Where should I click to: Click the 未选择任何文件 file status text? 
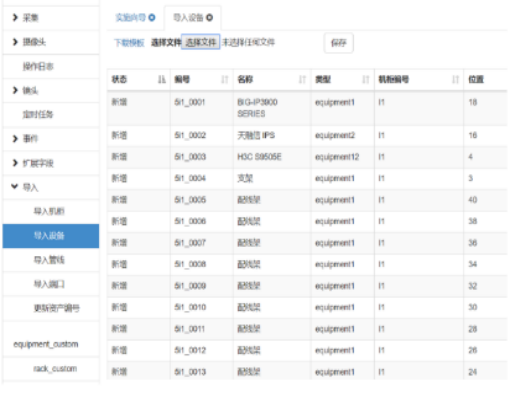click(x=248, y=42)
